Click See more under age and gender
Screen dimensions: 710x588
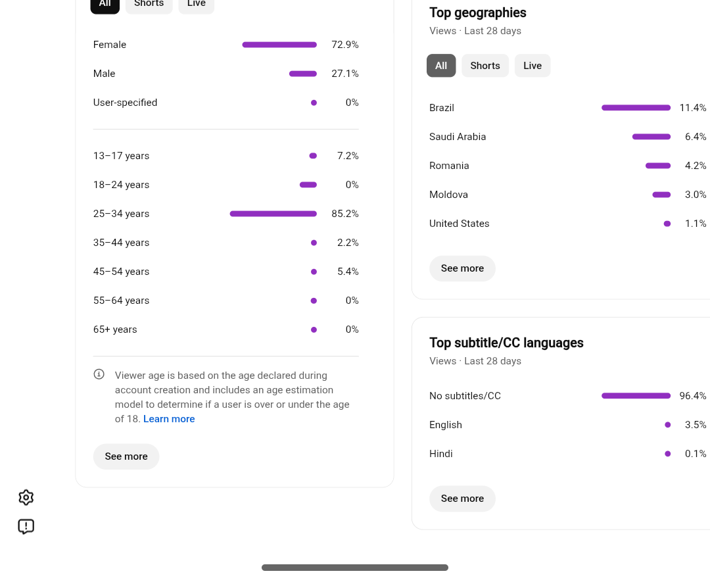(126, 456)
